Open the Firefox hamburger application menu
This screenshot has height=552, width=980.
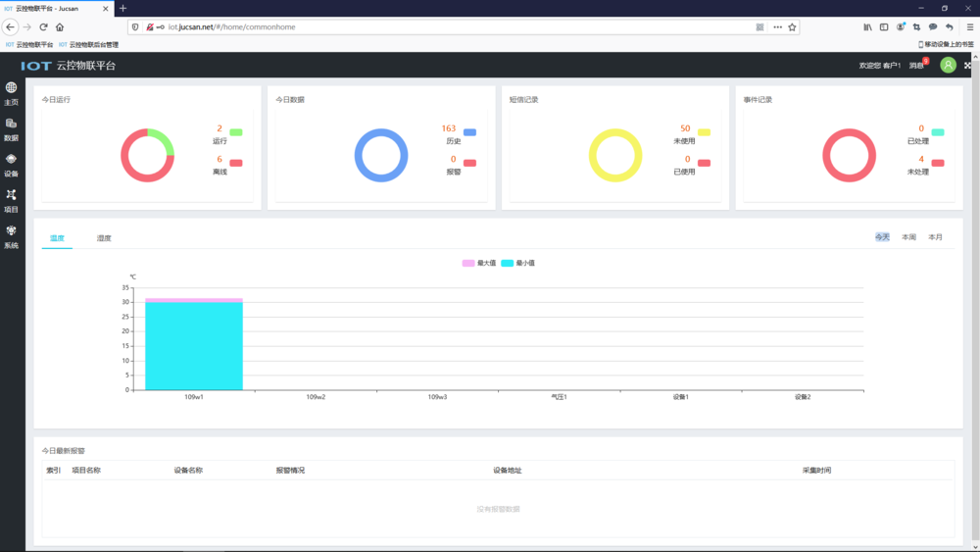[x=969, y=27]
